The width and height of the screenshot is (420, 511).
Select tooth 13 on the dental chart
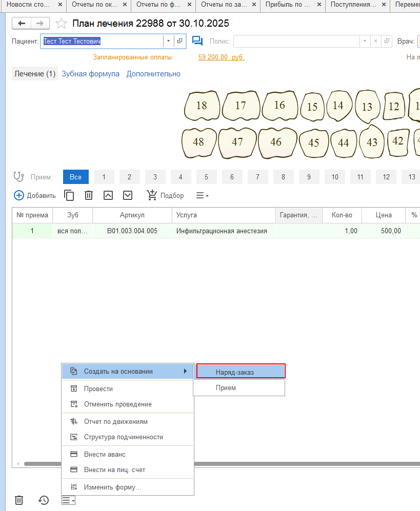click(367, 107)
